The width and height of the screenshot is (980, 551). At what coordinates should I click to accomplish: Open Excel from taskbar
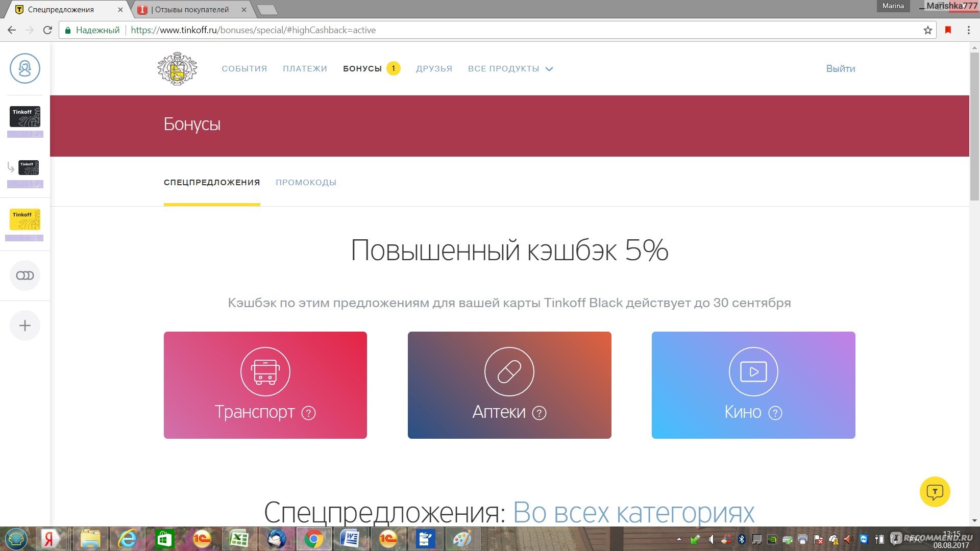click(239, 539)
